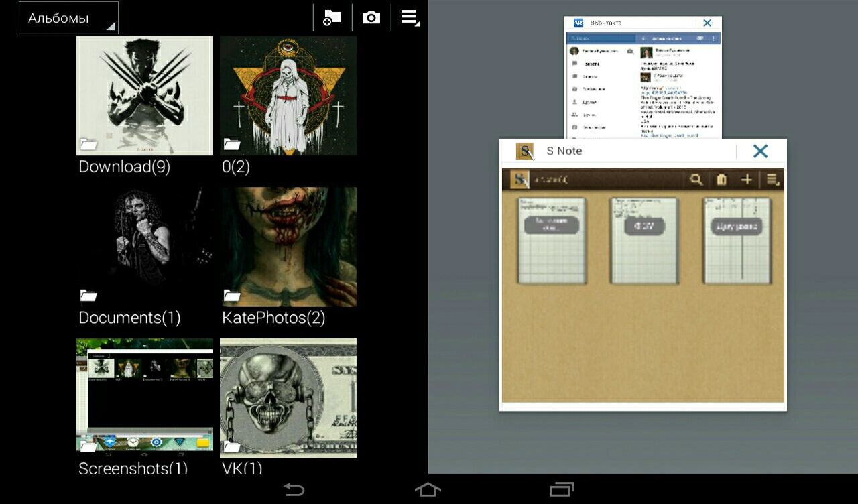
Task: Open the camera from gallery toolbar
Action: point(371,18)
